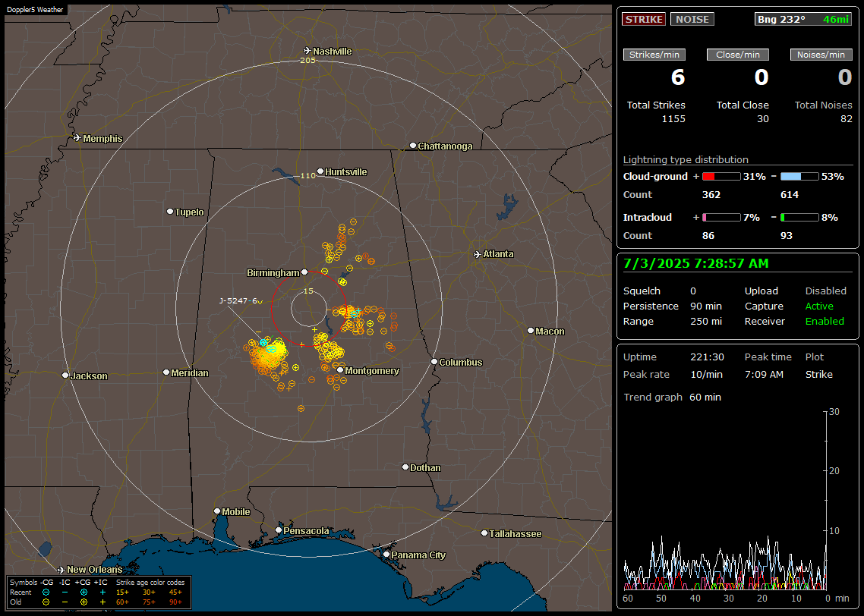Click the J-5247-6 storm cell label
Screen dimensions: 864x616
click(238, 300)
